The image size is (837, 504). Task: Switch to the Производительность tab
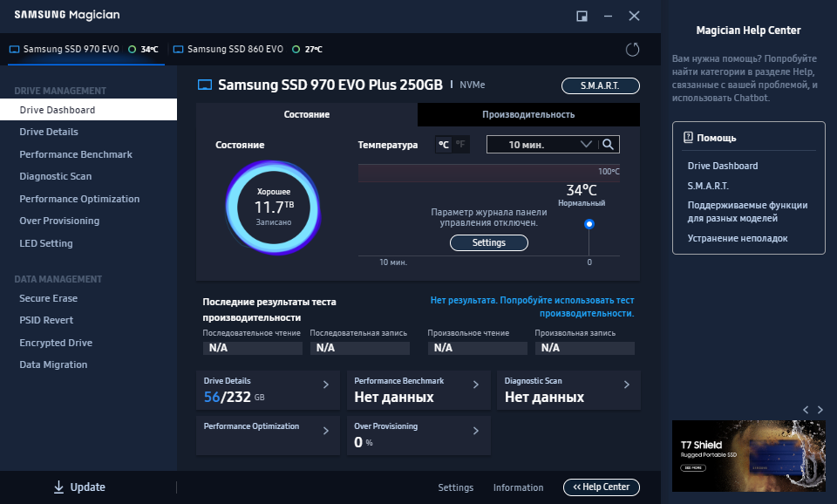(x=528, y=114)
